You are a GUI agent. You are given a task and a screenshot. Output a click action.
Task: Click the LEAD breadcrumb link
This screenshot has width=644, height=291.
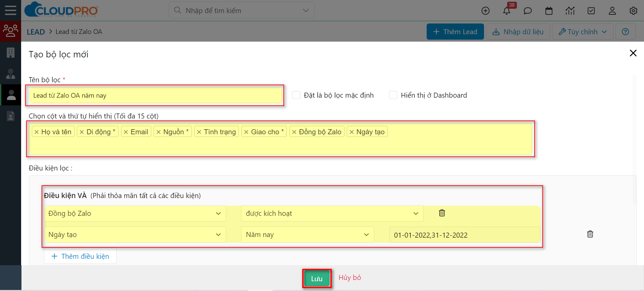click(36, 32)
